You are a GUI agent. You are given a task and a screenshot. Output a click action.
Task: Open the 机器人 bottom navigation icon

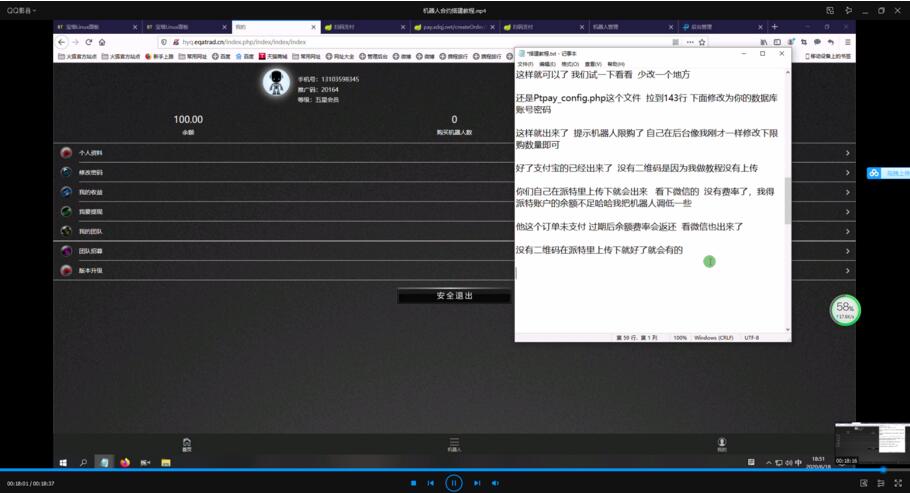[454, 444]
